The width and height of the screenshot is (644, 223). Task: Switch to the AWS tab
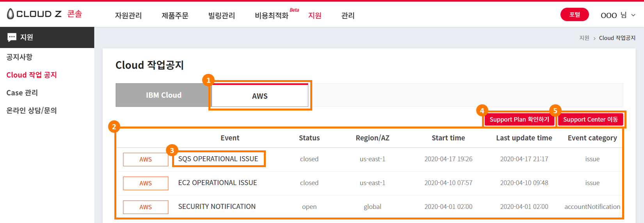(x=260, y=95)
